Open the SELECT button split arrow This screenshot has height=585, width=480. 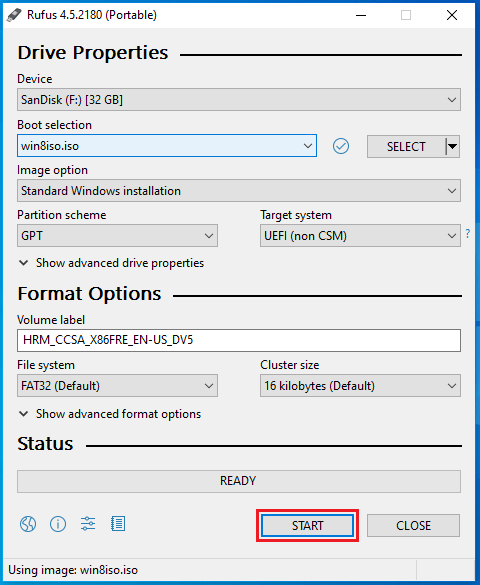click(452, 147)
